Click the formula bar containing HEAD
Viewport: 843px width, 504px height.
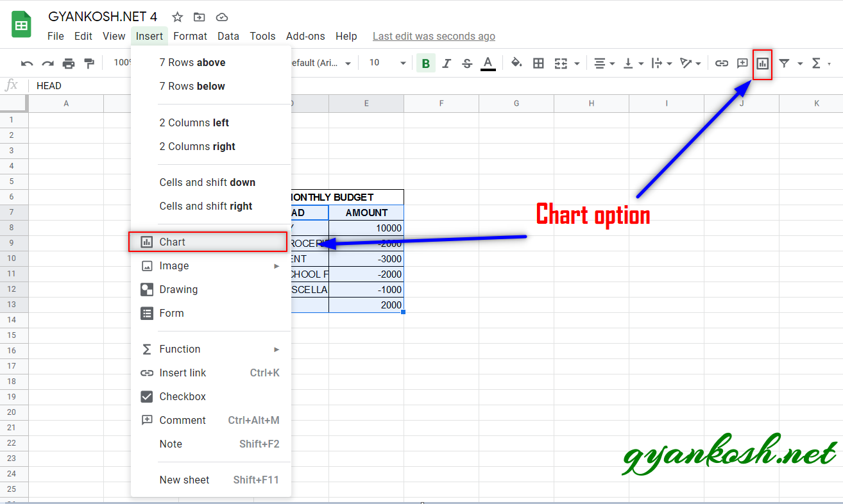coord(436,86)
